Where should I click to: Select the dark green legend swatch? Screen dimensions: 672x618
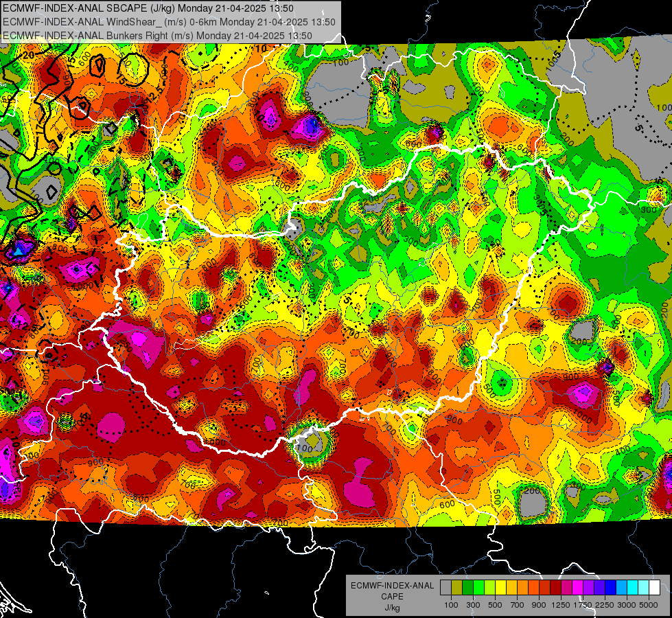click(x=468, y=588)
